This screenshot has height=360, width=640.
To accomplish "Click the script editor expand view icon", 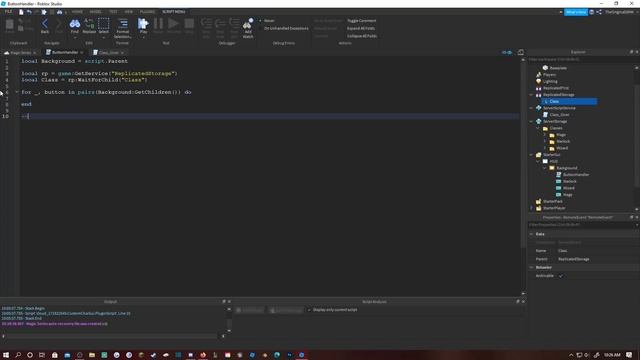I will [x=520, y=52].
